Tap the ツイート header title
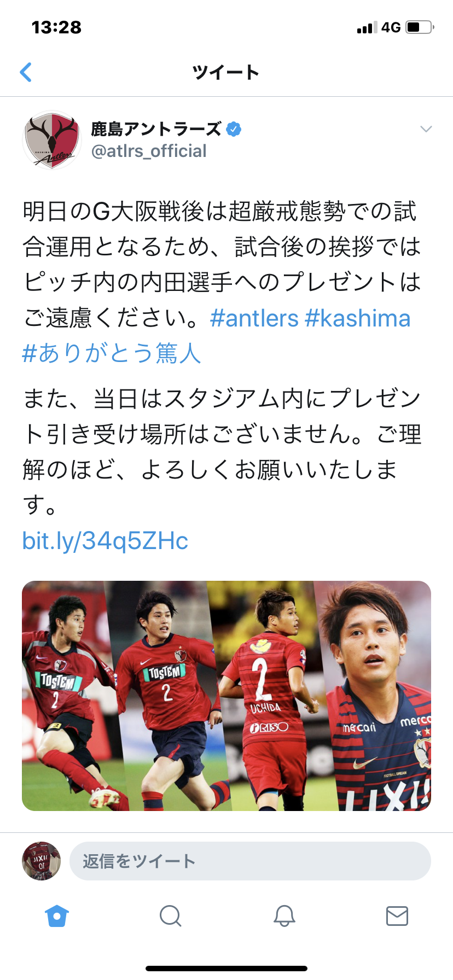Viewport: 453px width, 980px height. tap(226, 72)
